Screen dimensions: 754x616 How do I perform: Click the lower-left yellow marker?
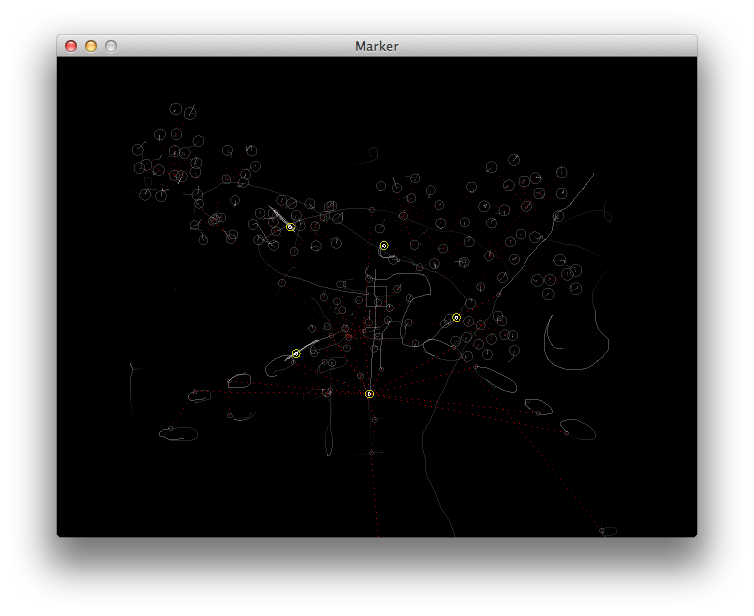(295, 353)
